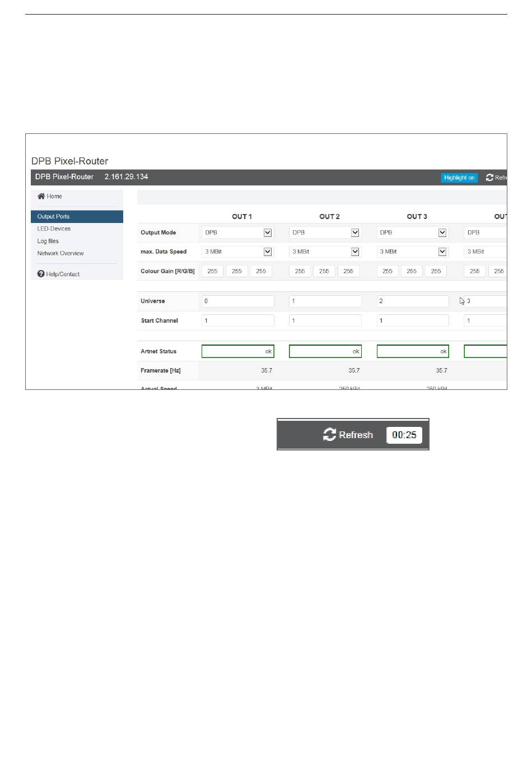
Task: Click the OUT 2 column header
Action: 329,216
